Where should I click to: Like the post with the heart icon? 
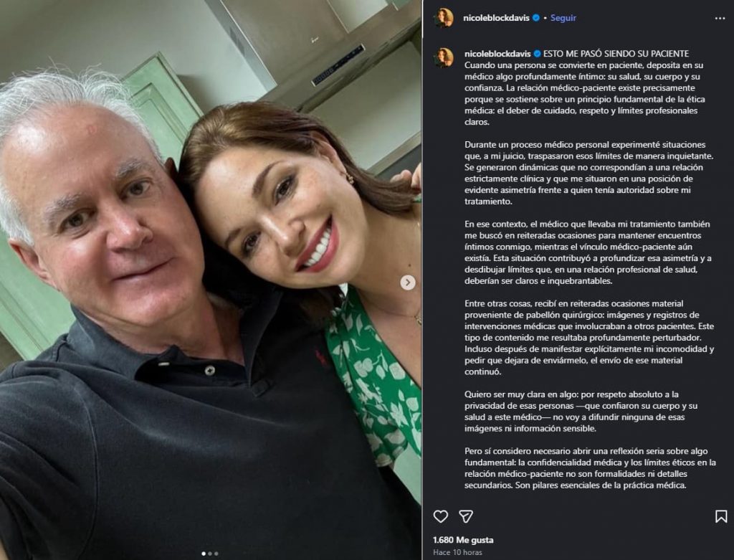[441, 516]
